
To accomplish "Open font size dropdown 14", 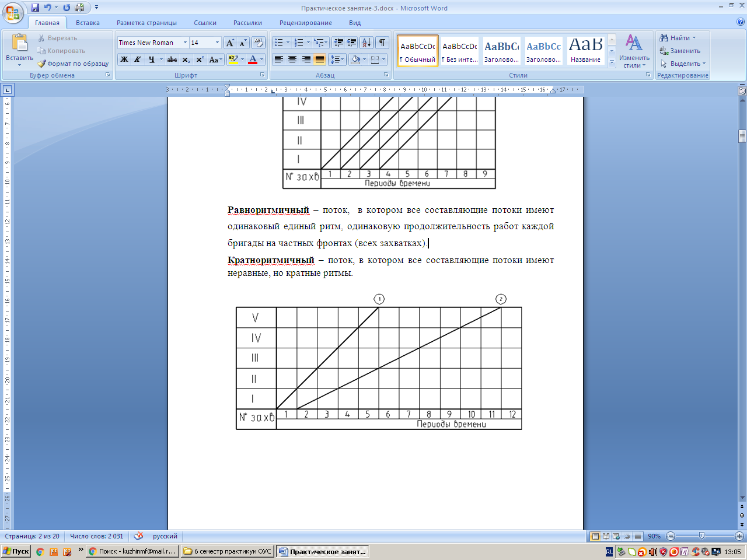I will (x=217, y=43).
